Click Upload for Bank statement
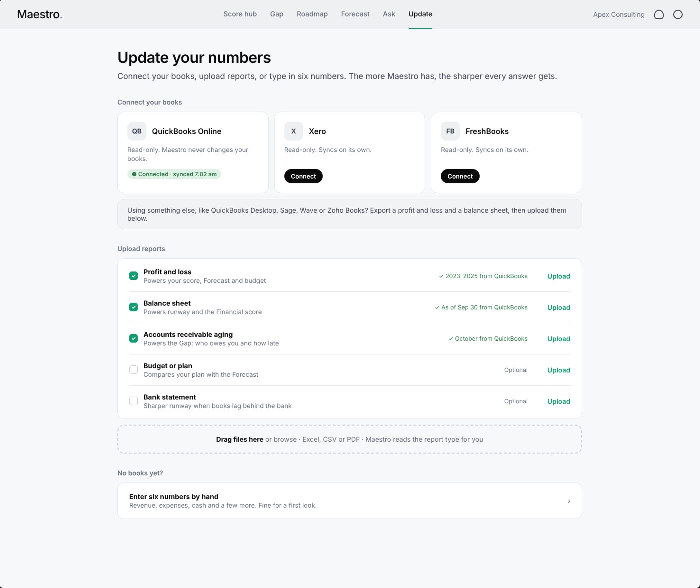Viewport: 700px width, 588px height. coord(559,401)
